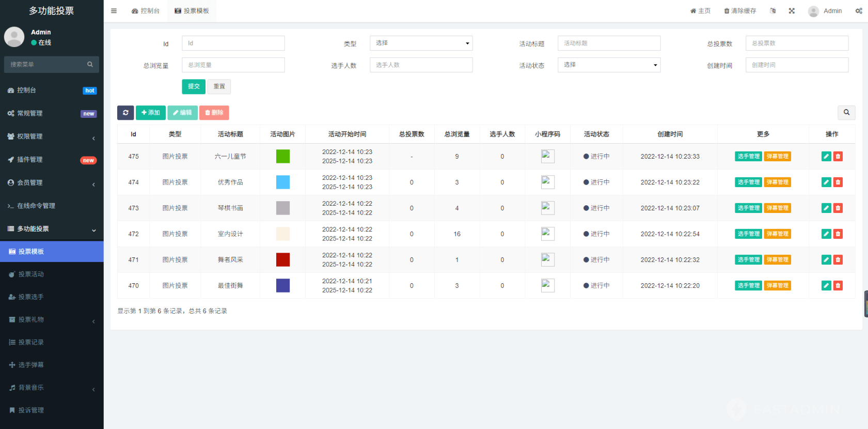Edit row 474 with pencil icon

826,182
